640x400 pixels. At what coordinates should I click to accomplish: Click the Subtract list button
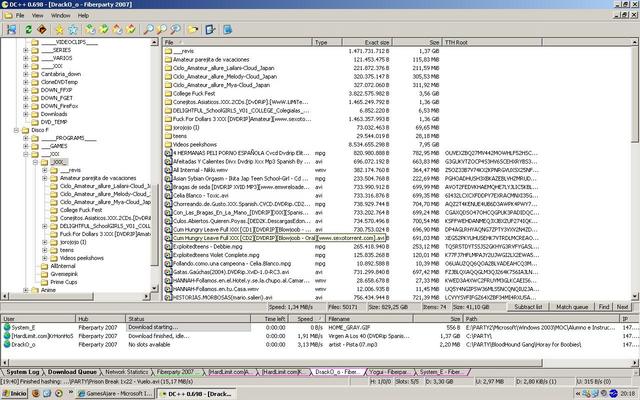click(528, 307)
